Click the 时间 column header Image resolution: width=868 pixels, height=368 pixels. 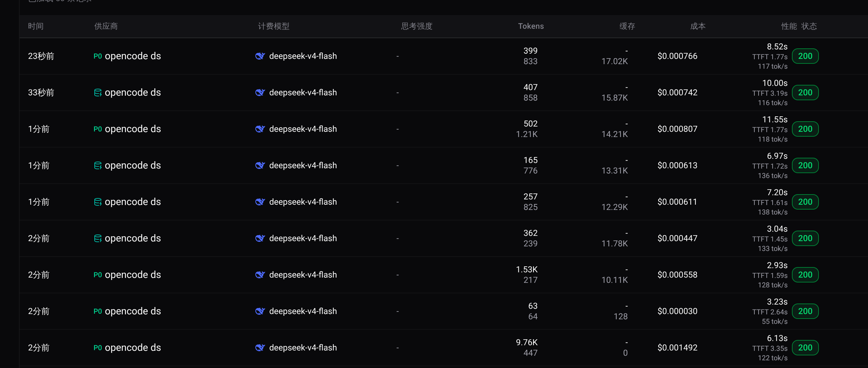click(36, 26)
